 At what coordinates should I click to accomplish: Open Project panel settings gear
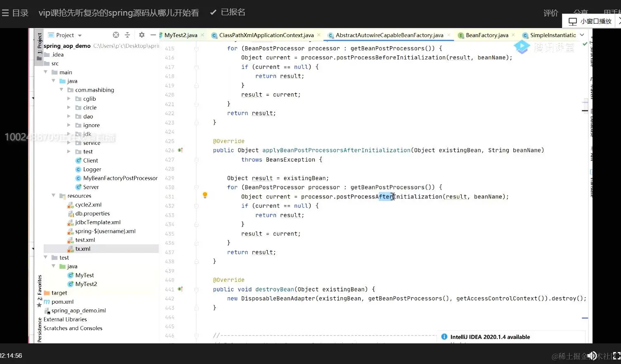(142, 35)
